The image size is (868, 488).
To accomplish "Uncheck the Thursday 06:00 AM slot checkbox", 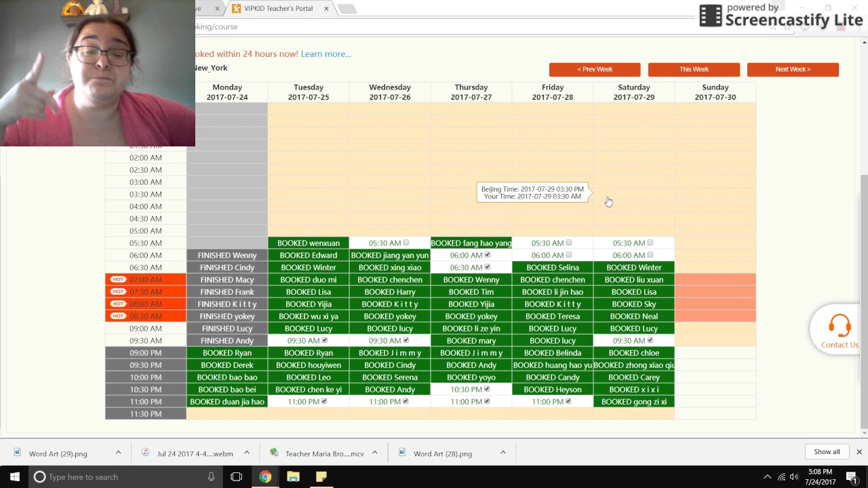I will (x=488, y=255).
